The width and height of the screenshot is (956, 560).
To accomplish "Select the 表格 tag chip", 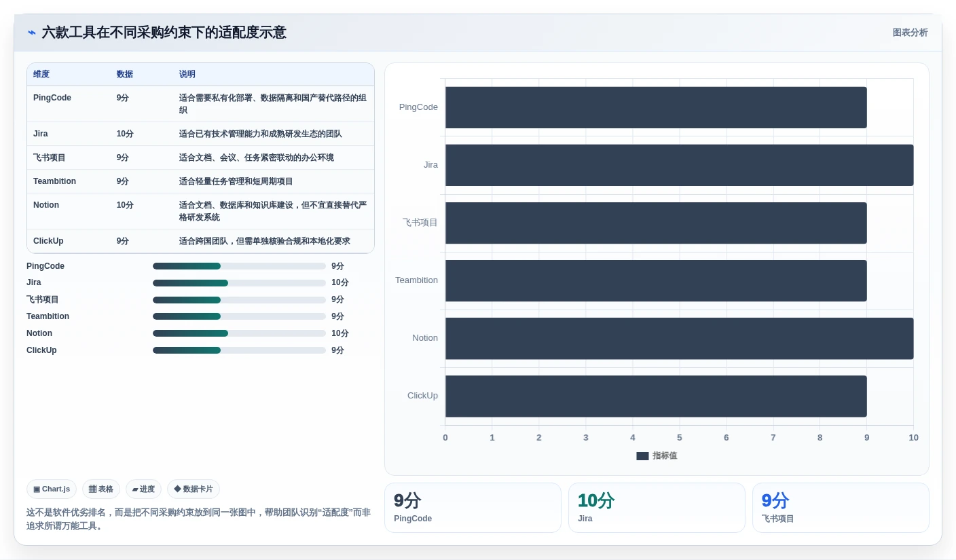I will (x=101, y=489).
